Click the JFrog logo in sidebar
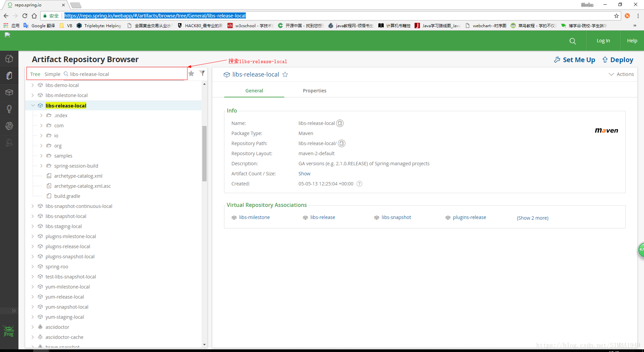 click(8, 331)
